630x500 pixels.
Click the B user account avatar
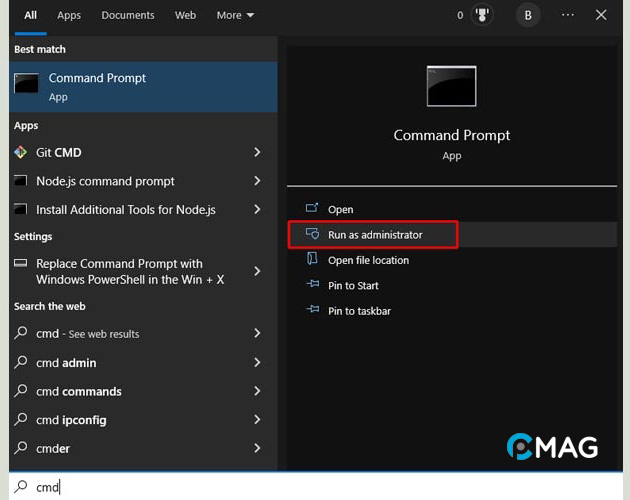(x=527, y=15)
